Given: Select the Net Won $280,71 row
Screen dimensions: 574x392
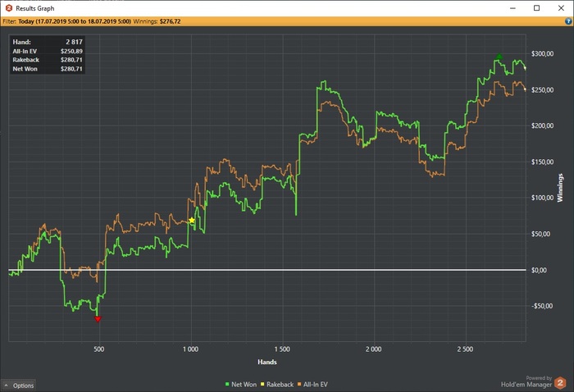Looking at the screenshot, I should [x=48, y=69].
